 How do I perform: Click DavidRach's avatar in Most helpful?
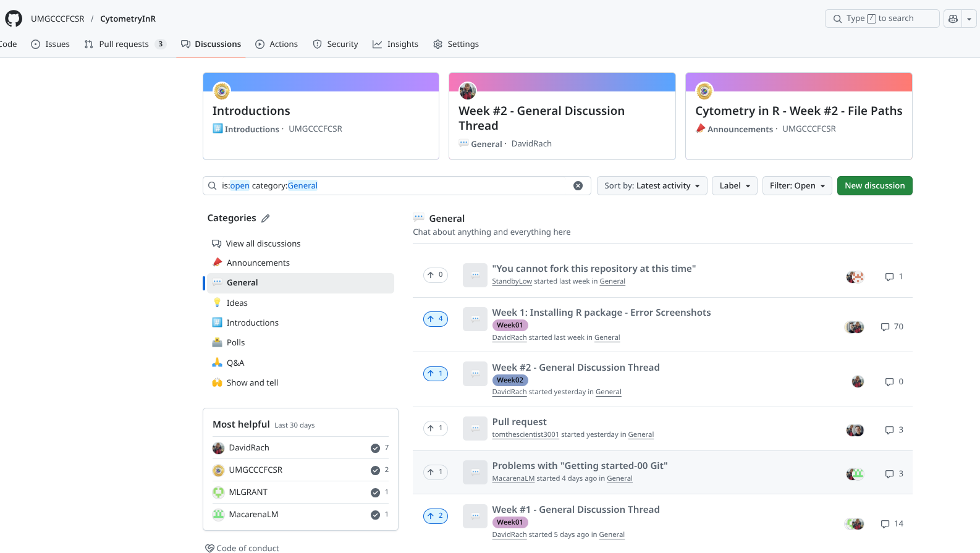218,448
